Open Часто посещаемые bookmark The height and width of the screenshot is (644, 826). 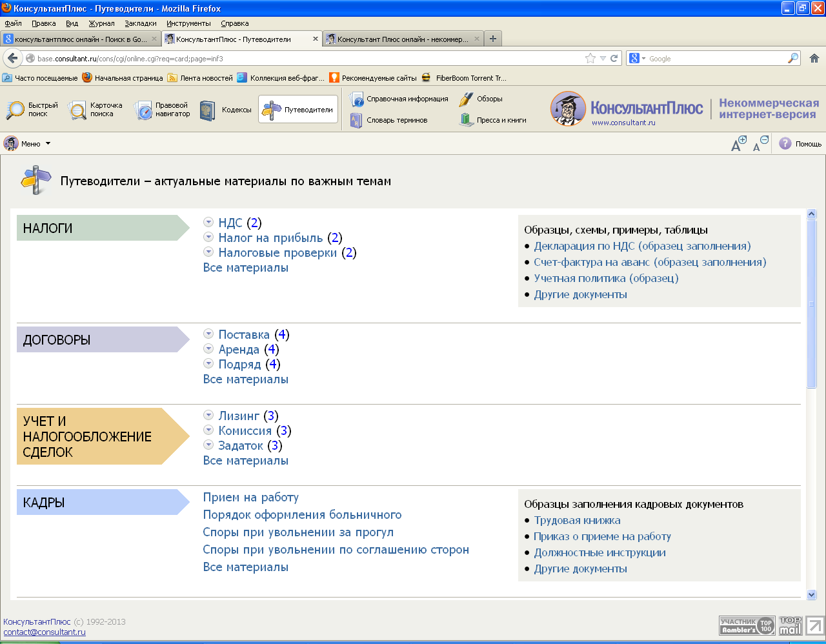coord(40,77)
